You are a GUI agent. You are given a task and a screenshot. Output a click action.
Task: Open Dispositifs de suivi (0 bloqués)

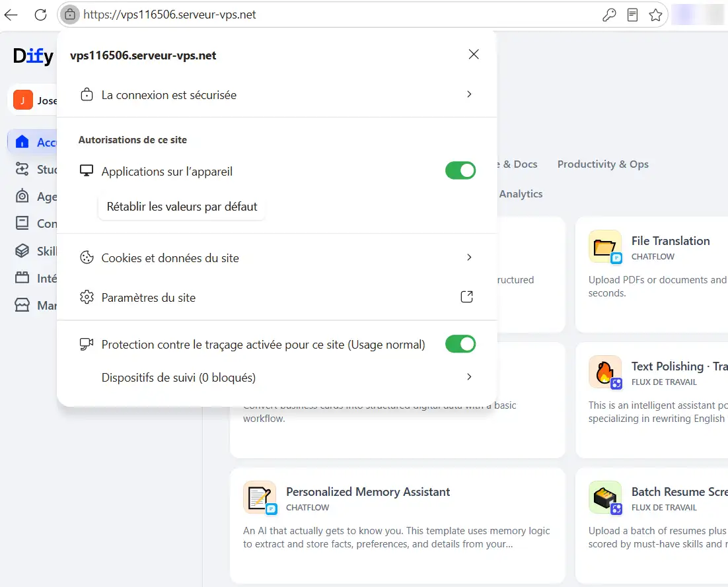pyautogui.click(x=277, y=377)
